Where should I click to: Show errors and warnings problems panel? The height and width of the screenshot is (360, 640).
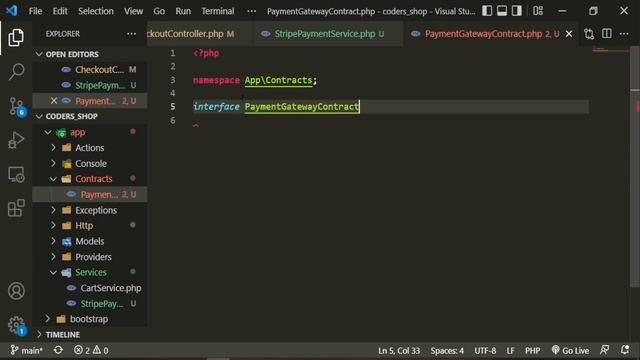[x=91, y=350]
